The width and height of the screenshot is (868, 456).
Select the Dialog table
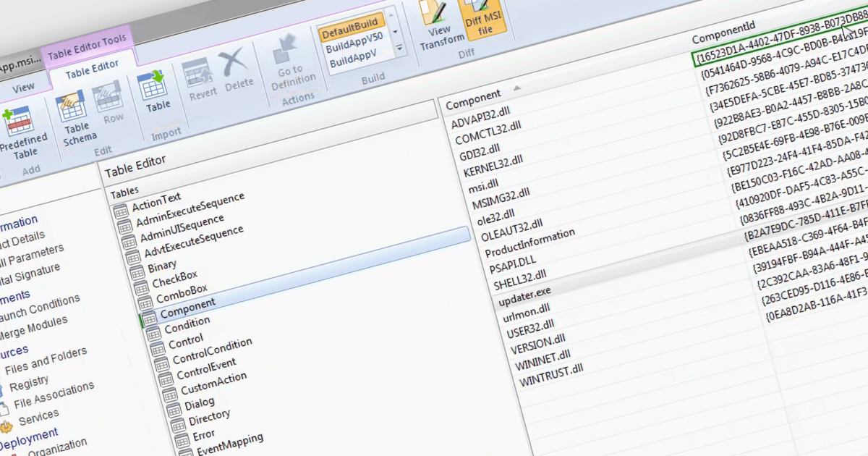199,402
